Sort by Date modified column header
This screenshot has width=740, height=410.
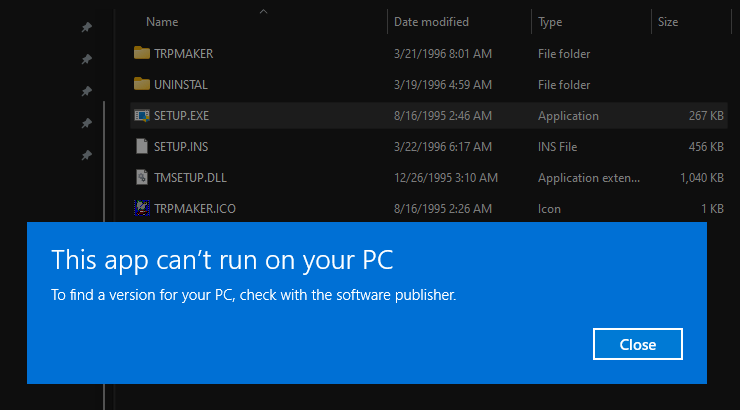(431, 21)
